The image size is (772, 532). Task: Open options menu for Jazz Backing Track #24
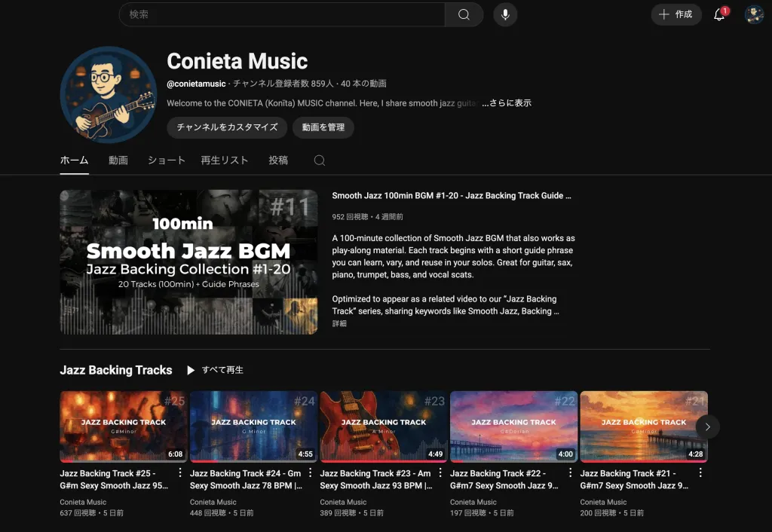tap(310, 473)
